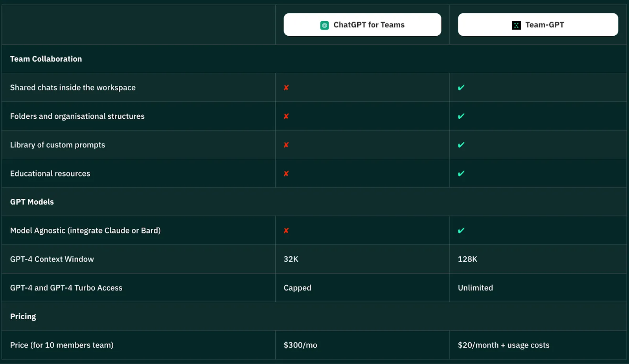The height and width of the screenshot is (364, 629).
Task: Click the Team-GPT logo icon in header
Action: point(516,25)
